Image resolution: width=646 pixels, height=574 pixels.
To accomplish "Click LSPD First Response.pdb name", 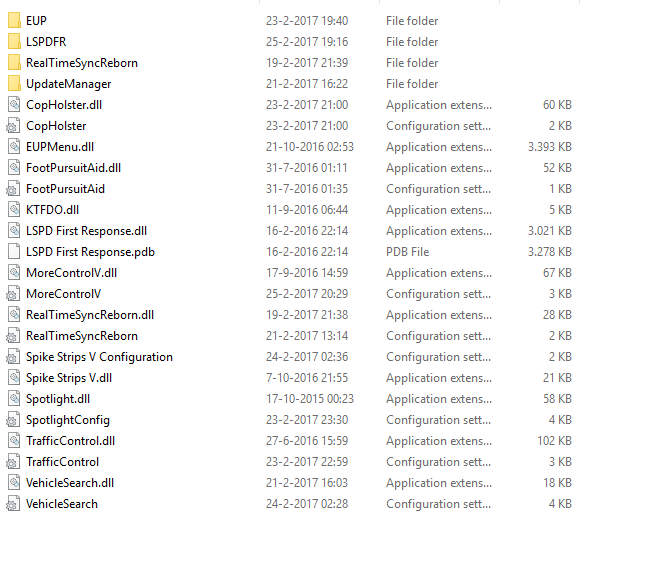I will click(x=90, y=252).
